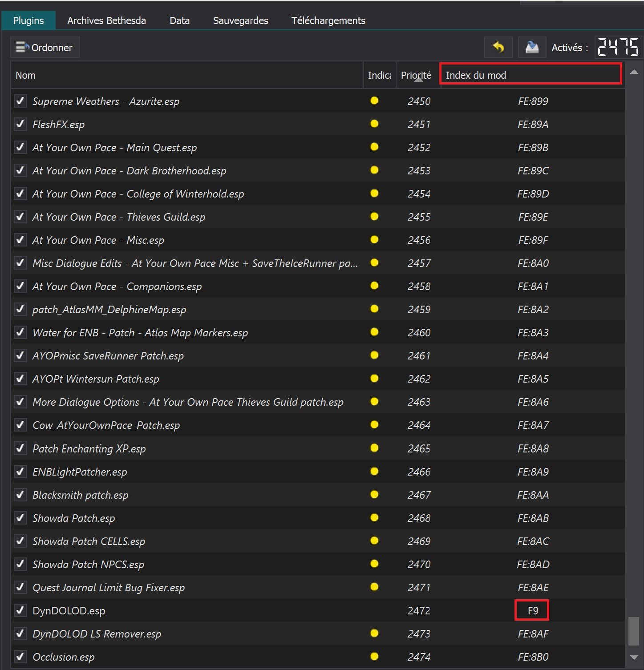The width and height of the screenshot is (644, 670).
Task: Select Quest Journal Limit Bug Fixer.esp name
Action: (x=109, y=588)
